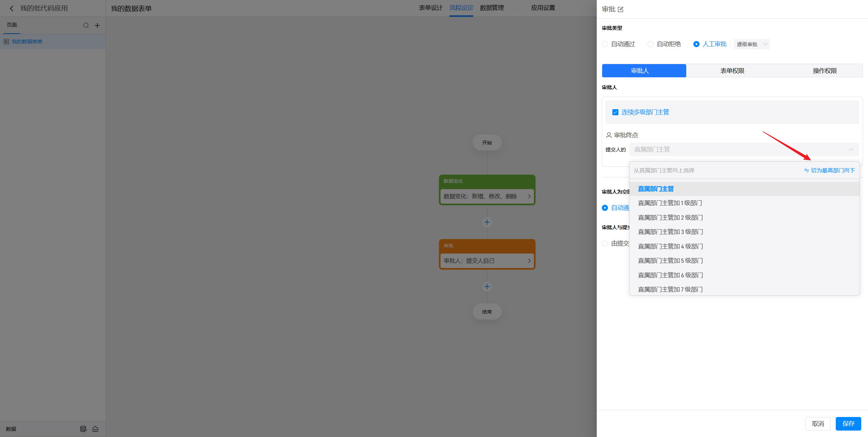Click the plus node above 结束
Image resolution: width=868 pixels, height=437 pixels.
pyautogui.click(x=487, y=286)
